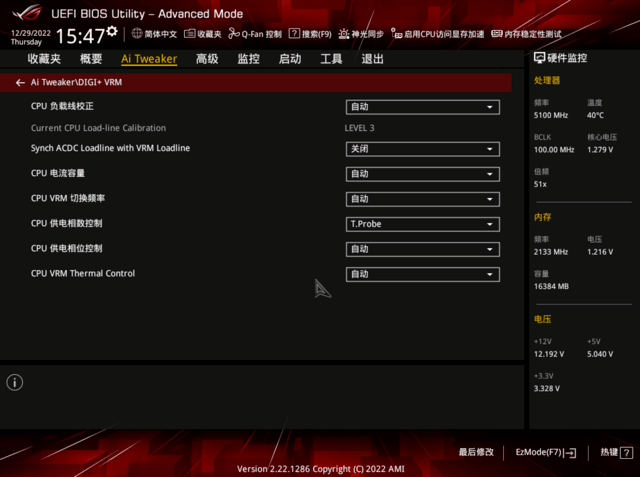Click the LEVEL 3 value
Image resolution: width=640 pixels, height=477 pixels.
[x=359, y=128]
